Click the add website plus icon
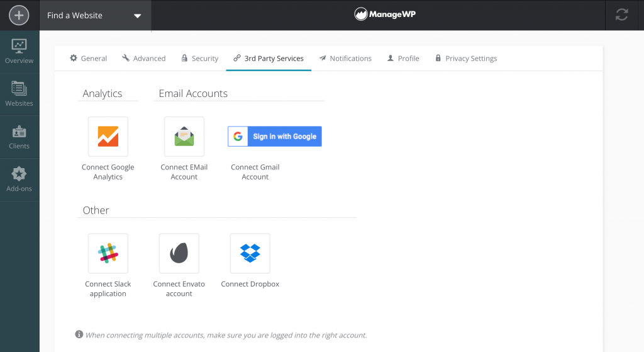The height and width of the screenshot is (352, 644). [x=19, y=16]
